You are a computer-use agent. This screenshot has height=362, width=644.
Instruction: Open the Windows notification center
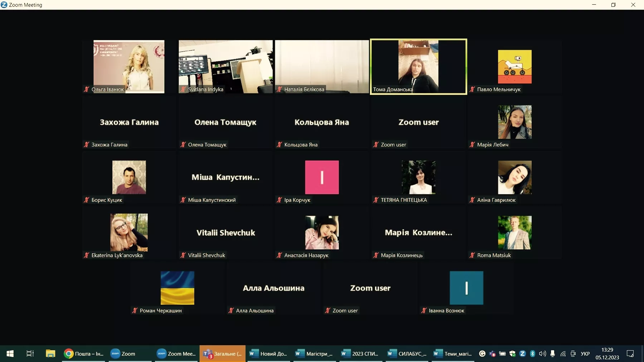point(630,354)
